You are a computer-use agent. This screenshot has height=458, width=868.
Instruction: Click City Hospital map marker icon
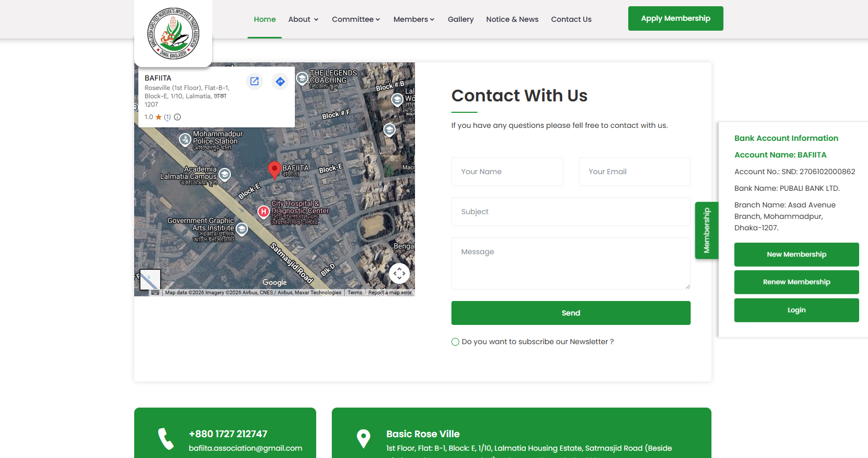pyautogui.click(x=264, y=211)
